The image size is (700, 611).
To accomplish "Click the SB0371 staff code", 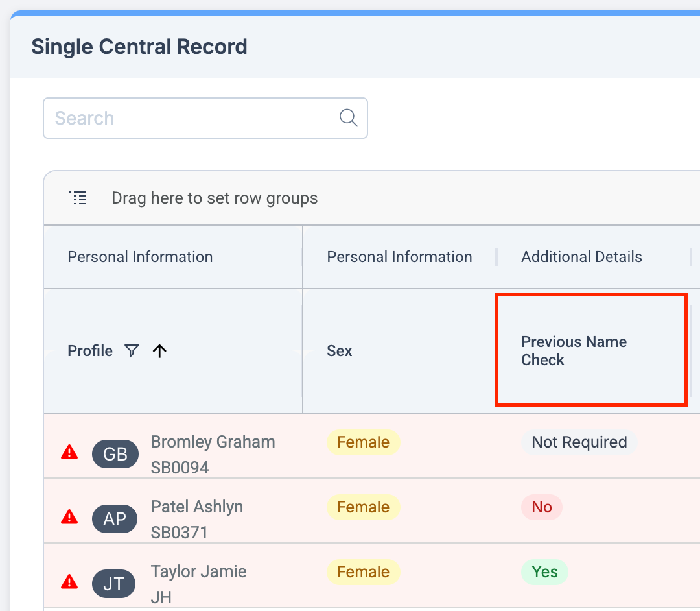I will click(180, 533).
